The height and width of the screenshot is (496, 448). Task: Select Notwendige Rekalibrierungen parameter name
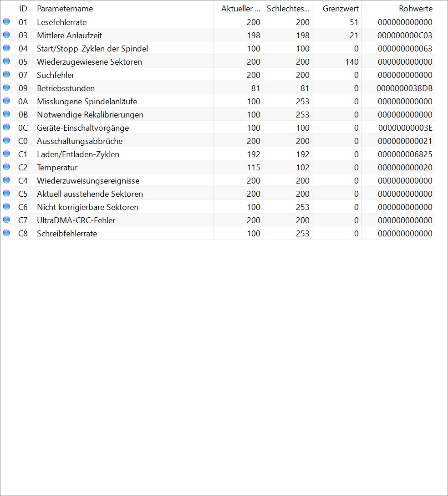pyautogui.click(x=90, y=115)
